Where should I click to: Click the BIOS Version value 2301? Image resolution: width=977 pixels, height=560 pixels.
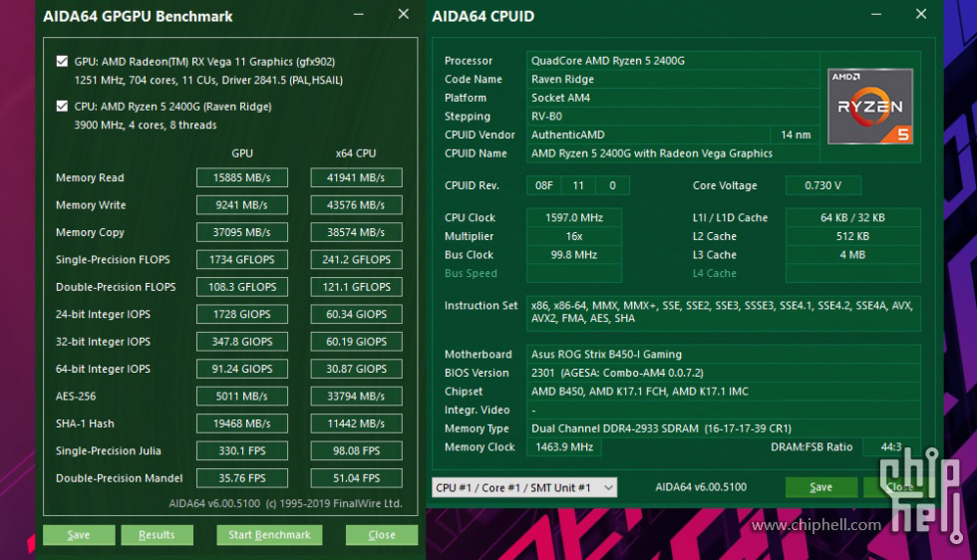[x=724, y=373]
